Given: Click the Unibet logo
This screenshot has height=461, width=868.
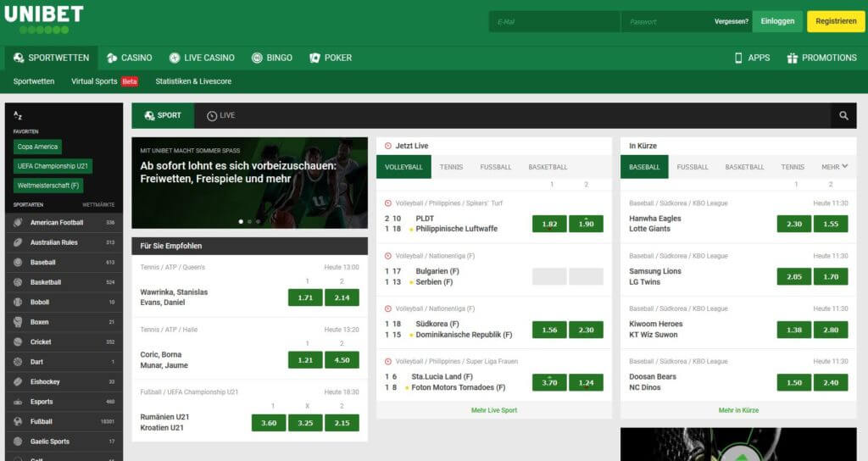Looking at the screenshot, I should 44,19.
